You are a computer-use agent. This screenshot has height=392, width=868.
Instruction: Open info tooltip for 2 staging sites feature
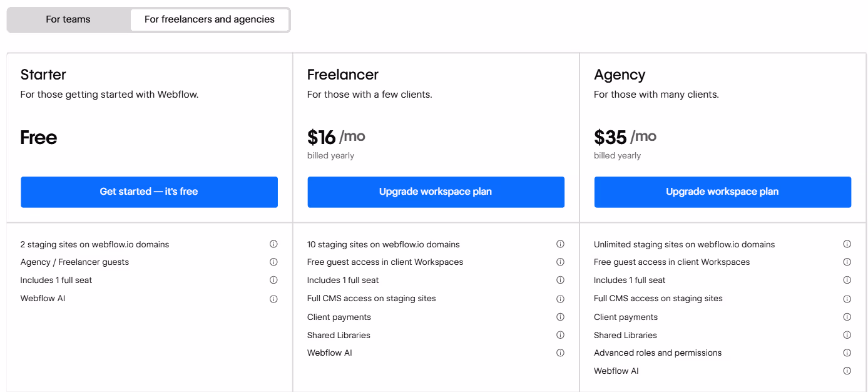[x=273, y=244]
